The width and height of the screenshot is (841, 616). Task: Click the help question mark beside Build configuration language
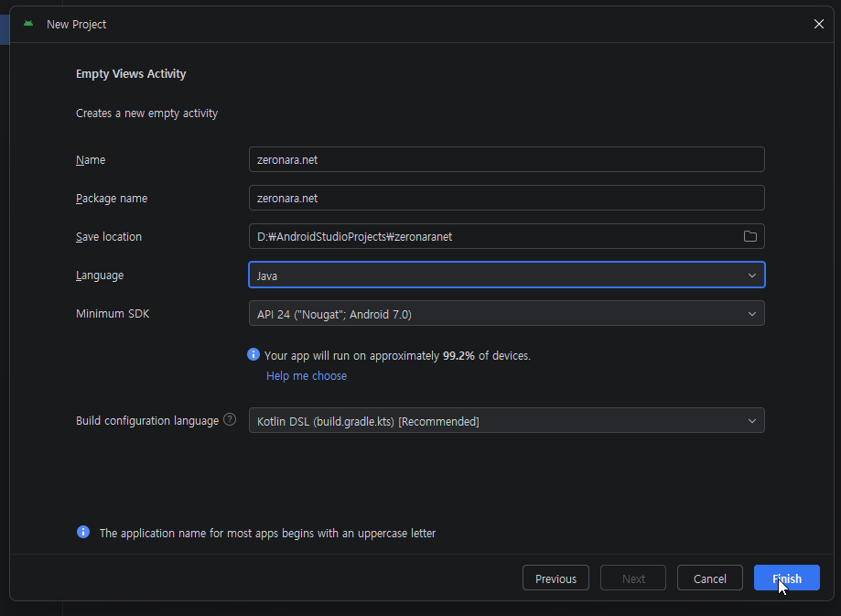230,420
